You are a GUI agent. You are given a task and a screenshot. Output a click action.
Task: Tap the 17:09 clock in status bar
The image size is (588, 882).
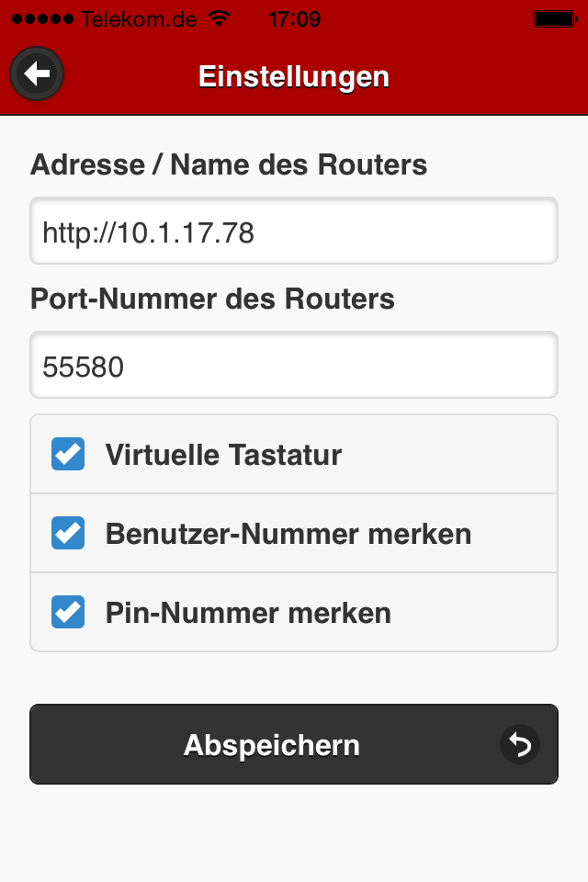point(294,18)
